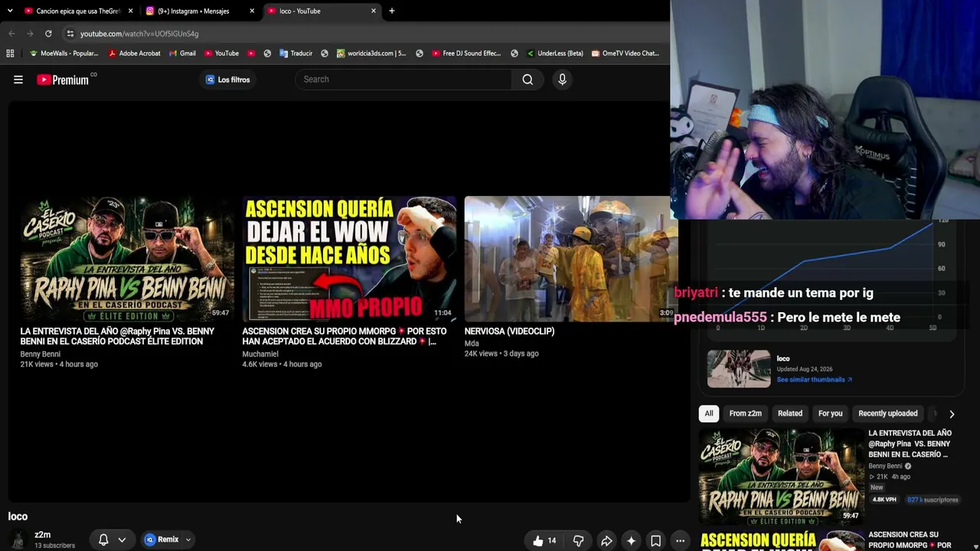
Task: Click the Los filtros button
Action: pos(227,80)
